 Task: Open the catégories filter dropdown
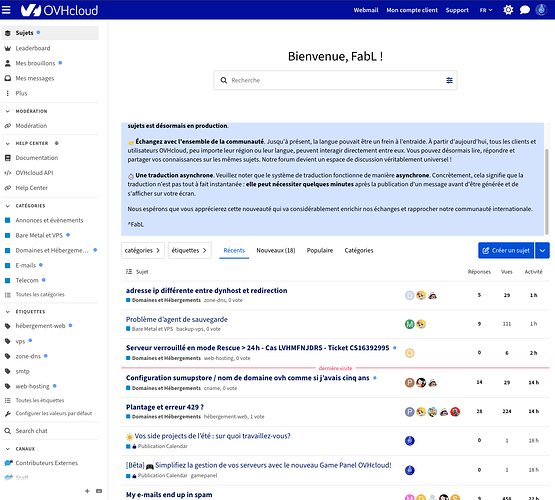143,250
